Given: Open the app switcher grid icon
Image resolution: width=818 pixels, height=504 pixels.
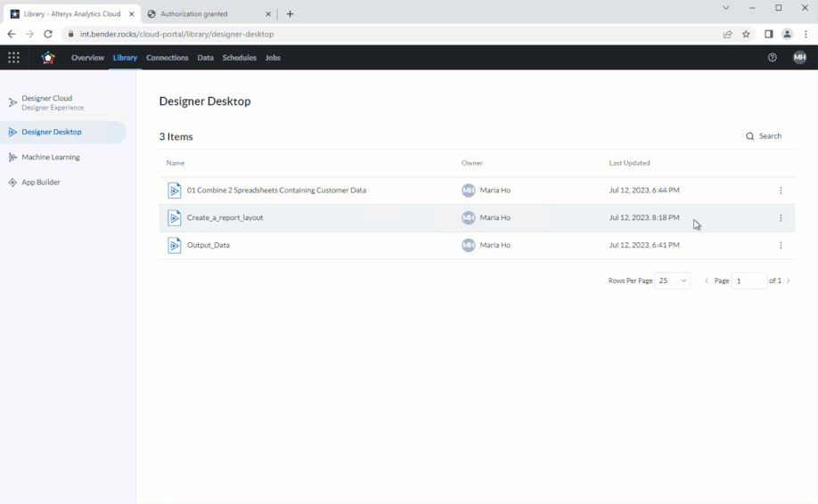Looking at the screenshot, I should point(13,58).
